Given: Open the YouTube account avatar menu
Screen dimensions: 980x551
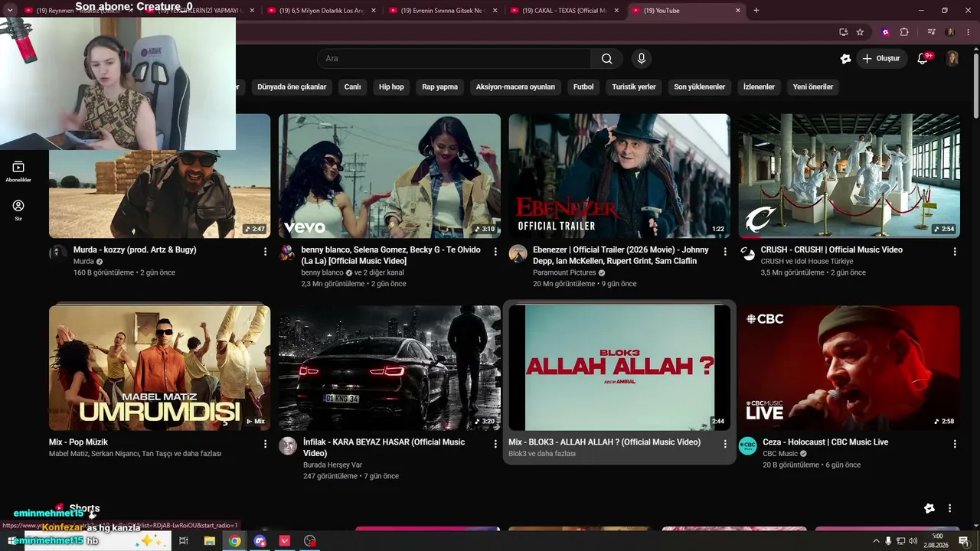Looking at the screenshot, I should pos(952,59).
